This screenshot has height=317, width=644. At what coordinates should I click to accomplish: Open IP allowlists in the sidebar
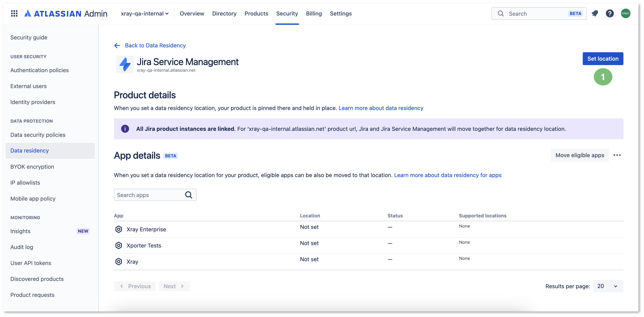pos(25,183)
